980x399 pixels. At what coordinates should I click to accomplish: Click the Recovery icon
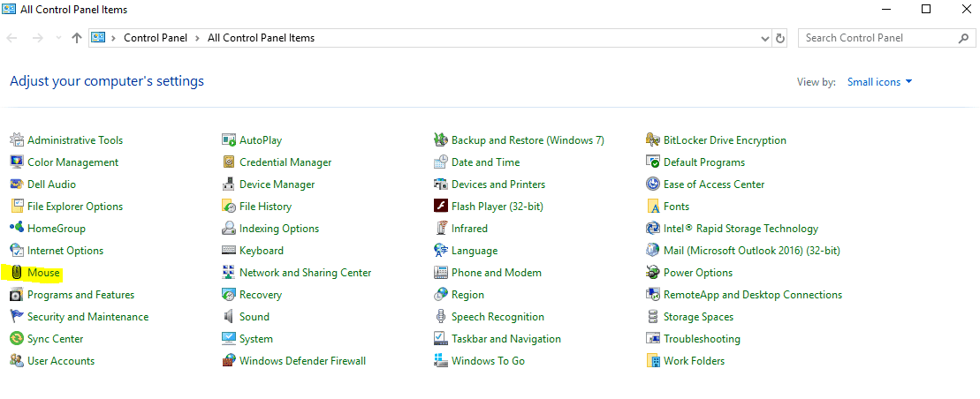pos(229,294)
